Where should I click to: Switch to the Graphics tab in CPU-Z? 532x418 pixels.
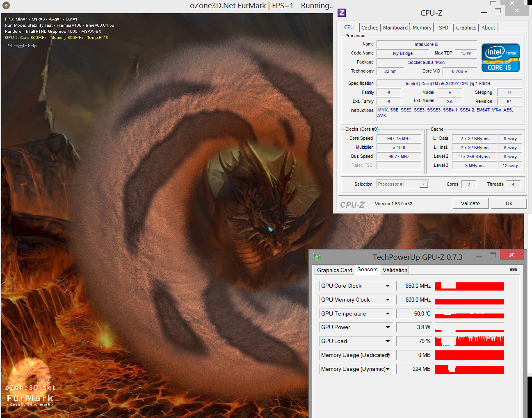pyautogui.click(x=466, y=27)
